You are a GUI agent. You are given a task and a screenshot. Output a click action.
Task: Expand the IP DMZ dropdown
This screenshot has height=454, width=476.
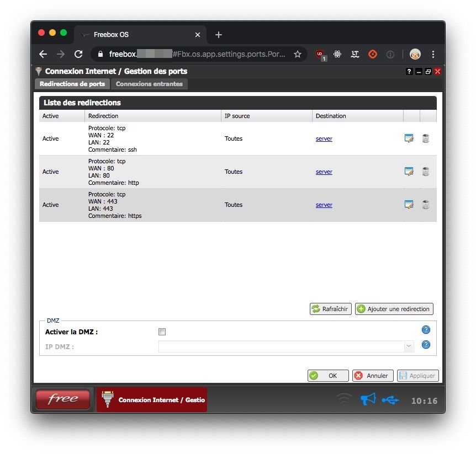pos(409,346)
